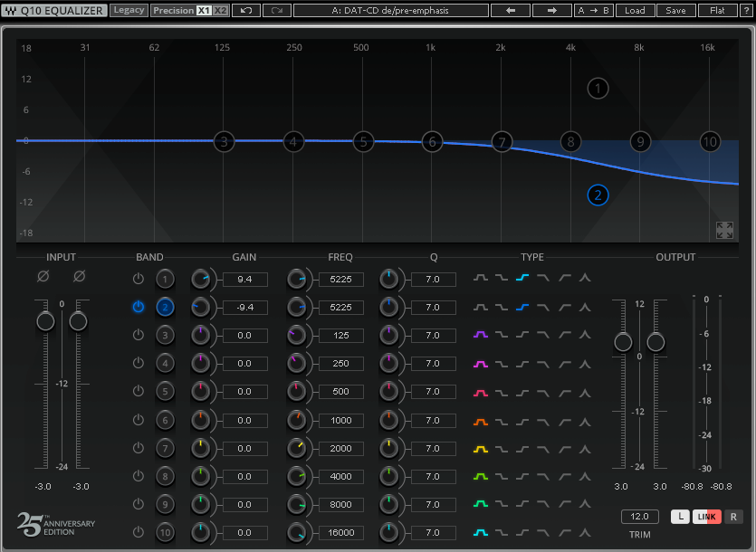Viewport: 756px width, 552px height.
Task: Select low shelf type for band 1
Action: (502, 278)
